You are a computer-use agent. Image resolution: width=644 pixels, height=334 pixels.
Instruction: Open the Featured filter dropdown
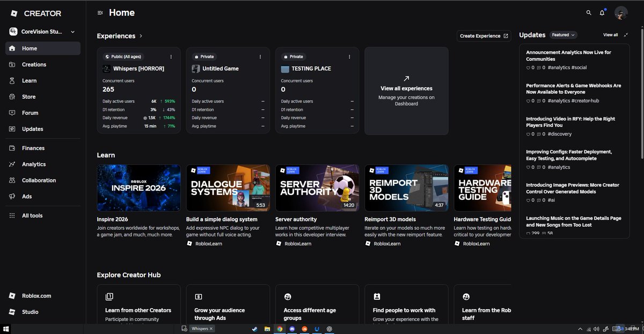pyautogui.click(x=563, y=35)
